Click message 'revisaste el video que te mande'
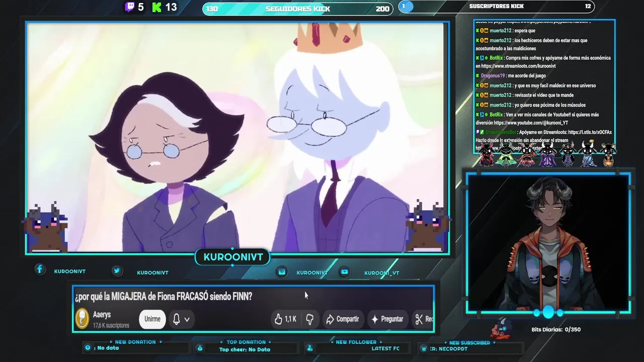Screen dimensions: 644x362 point(544,95)
